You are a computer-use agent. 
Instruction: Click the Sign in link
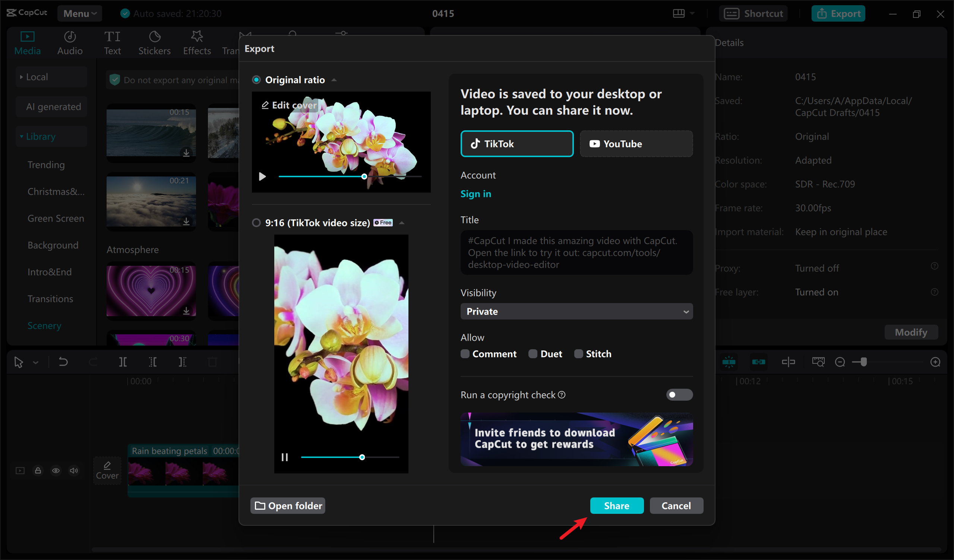click(476, 194)
